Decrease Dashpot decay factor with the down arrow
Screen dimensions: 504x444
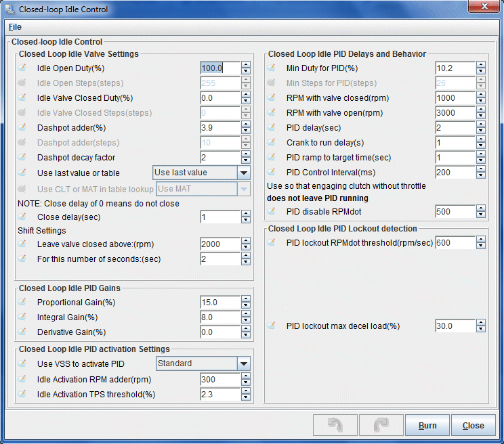click(x=246, y=161)
